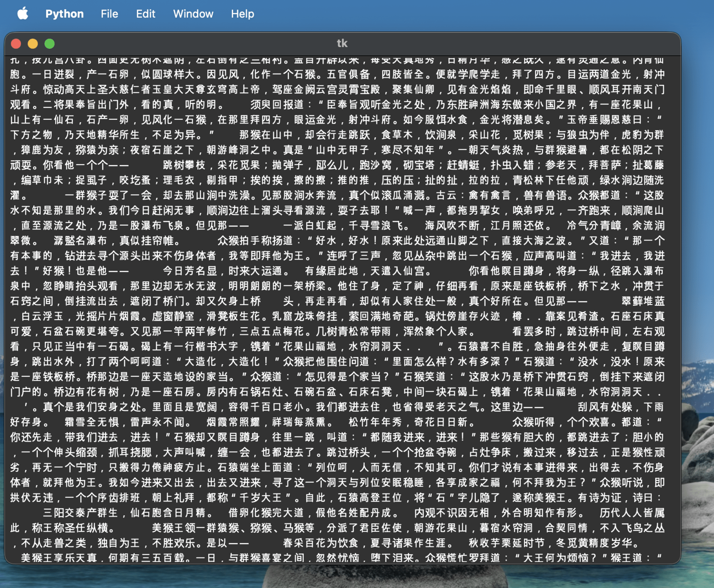Click the text "一群猴子耍了一会"
The image size is (714, 588).
108,195
